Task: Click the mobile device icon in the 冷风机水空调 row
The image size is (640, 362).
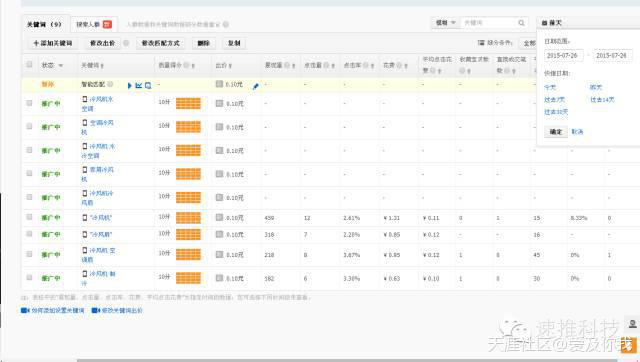Action: click(x=84, y=99)
